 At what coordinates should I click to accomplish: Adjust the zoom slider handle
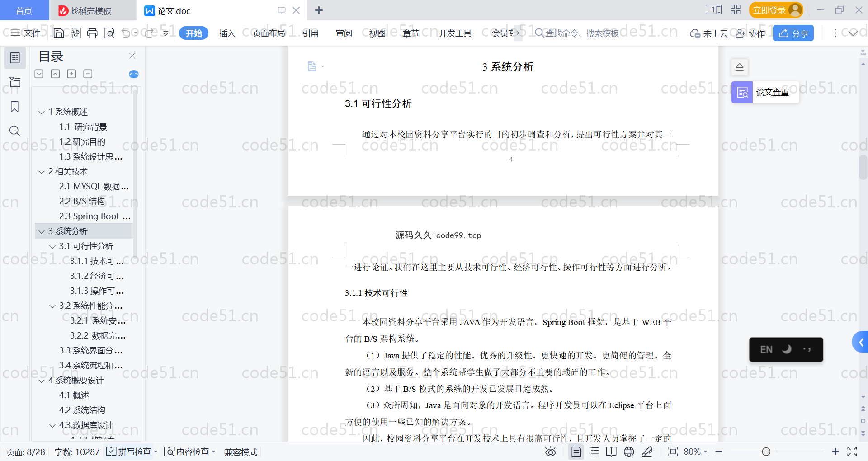(x=766, y=452)
